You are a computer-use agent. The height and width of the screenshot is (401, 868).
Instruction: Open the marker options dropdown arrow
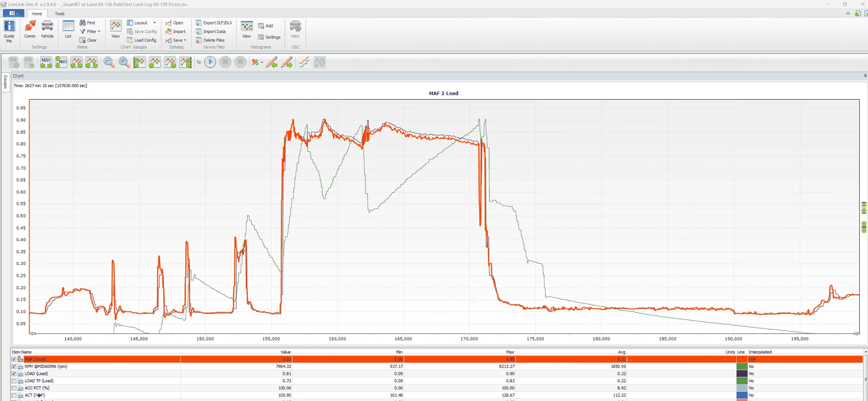[x=262, y=62]
